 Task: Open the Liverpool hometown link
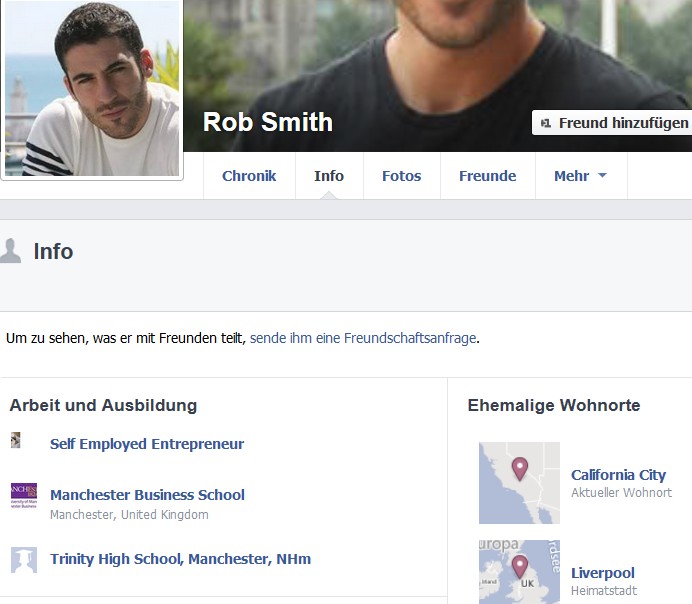[603, 573]
